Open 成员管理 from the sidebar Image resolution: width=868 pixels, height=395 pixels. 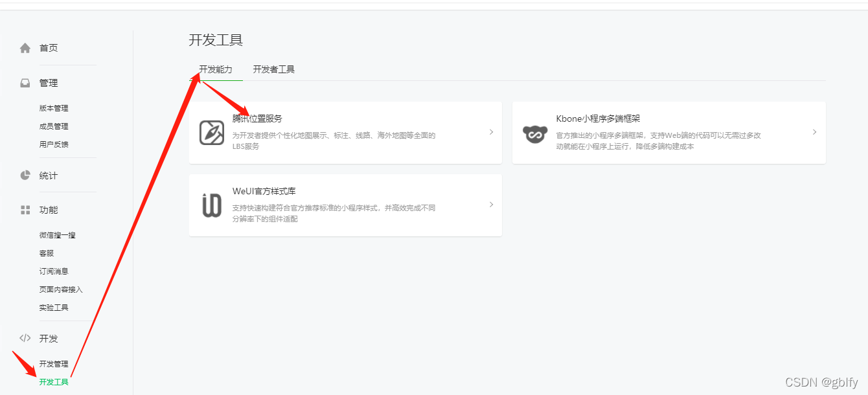coord(53,126)
